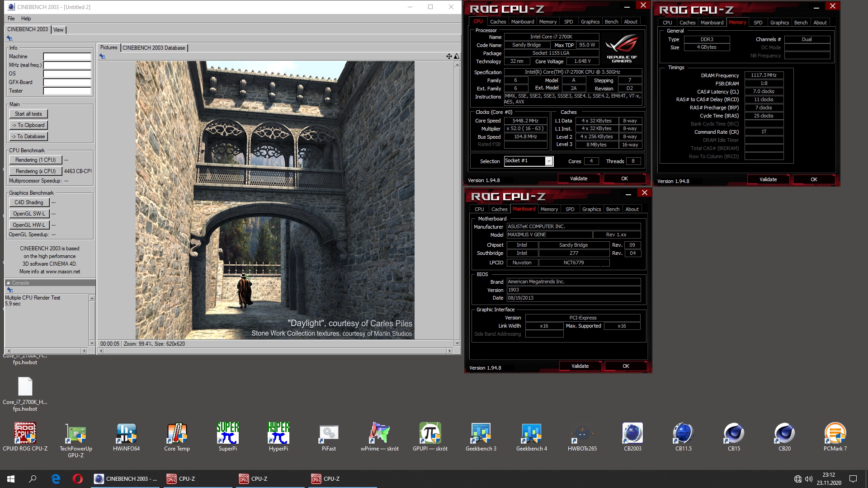Viewport: 868px width, 488px height.
Task: Open wPrime shortcut on desktop
Action: coord(380,436)
